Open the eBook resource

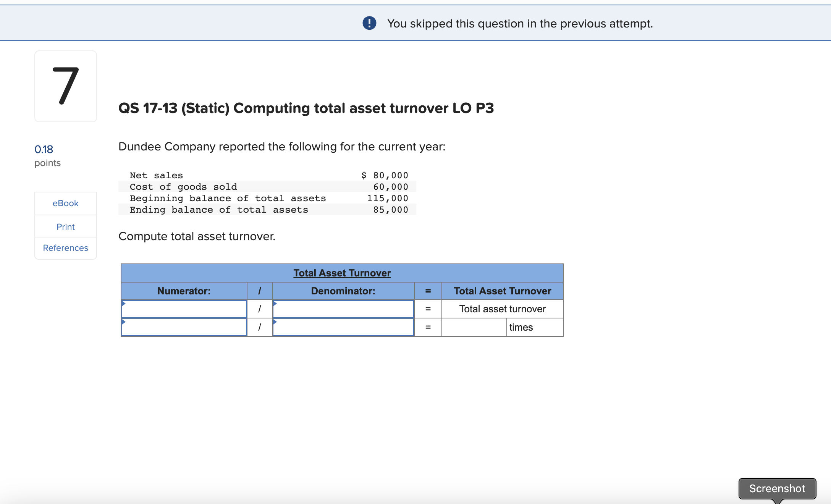65,203
